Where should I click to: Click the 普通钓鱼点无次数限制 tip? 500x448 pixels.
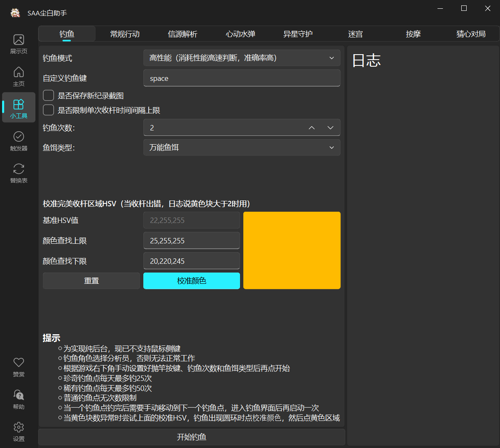click(x=100, y=398)
